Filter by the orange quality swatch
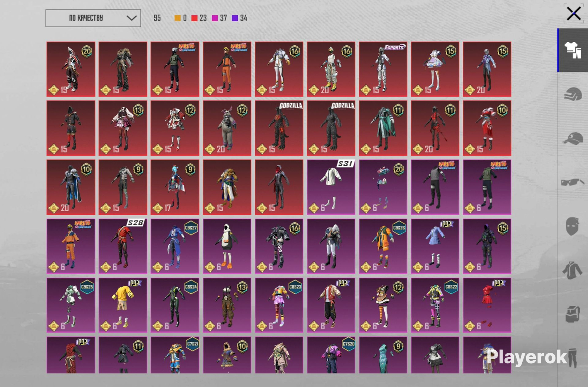Image resolution: width=588 pixels, height=387 pixels. pos(177,18)
